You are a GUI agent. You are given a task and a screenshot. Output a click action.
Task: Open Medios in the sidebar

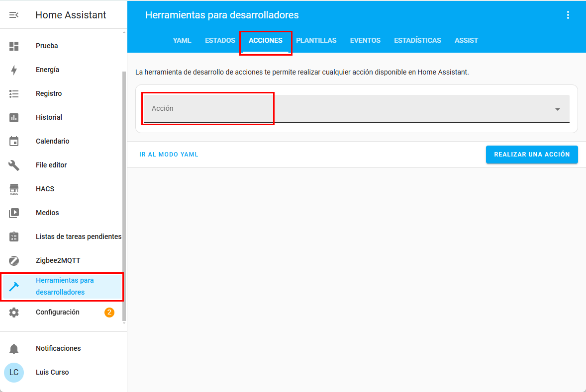tap(47, 213)
